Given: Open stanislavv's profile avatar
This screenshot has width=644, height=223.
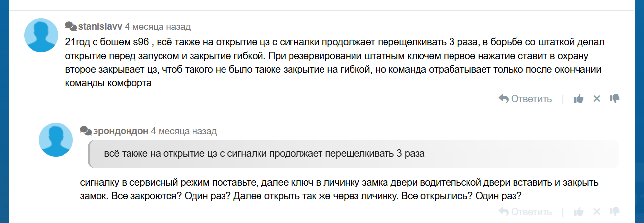Looking at the screenshot, I should 41,36.
